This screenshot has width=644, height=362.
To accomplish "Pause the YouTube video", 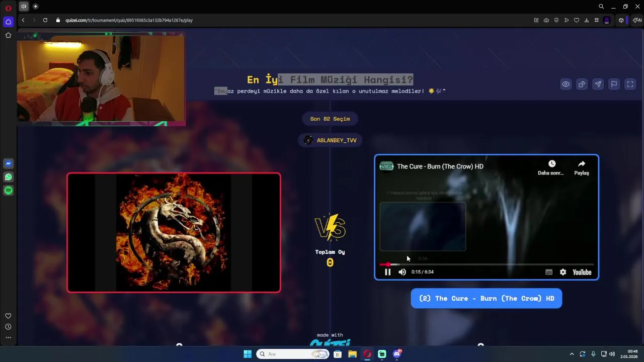I will [x=387, y=272].
